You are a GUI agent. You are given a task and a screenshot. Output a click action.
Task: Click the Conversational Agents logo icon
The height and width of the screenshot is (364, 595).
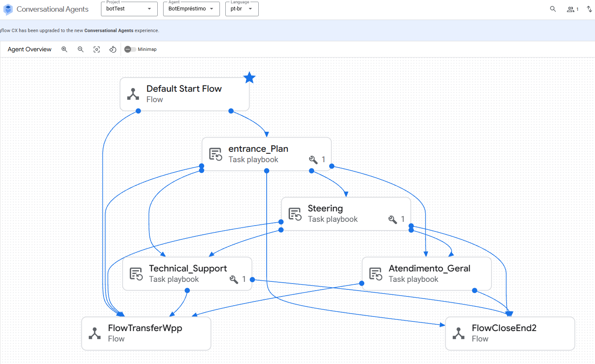pos(8,9)
